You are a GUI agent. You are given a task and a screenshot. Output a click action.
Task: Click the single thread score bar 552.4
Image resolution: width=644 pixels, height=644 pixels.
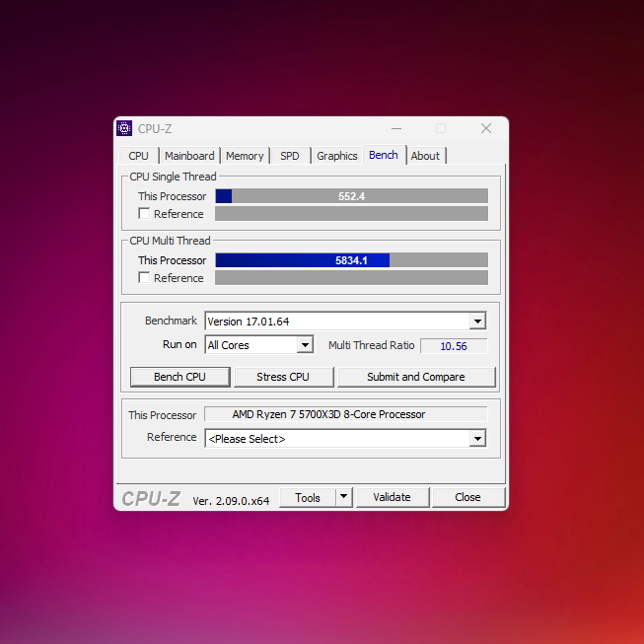351,196
